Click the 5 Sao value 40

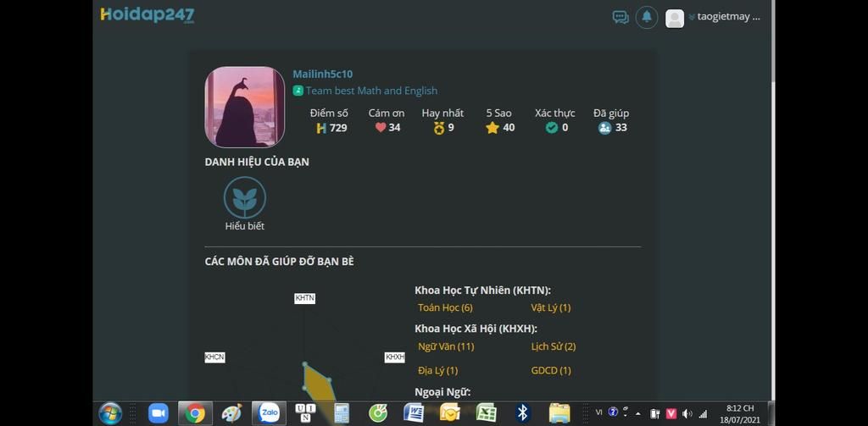[509, 128]
